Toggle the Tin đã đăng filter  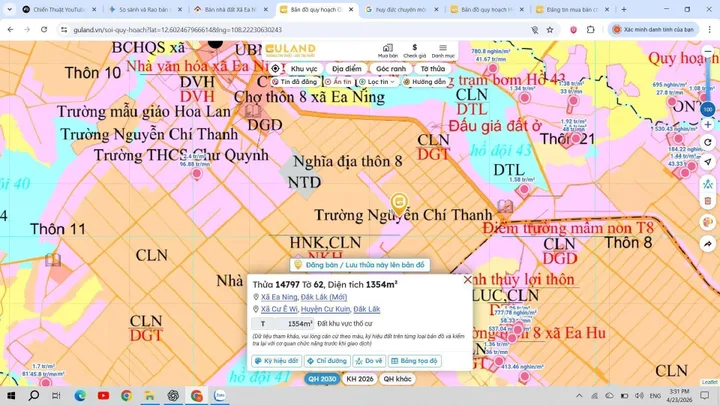[x=294, y=82]
